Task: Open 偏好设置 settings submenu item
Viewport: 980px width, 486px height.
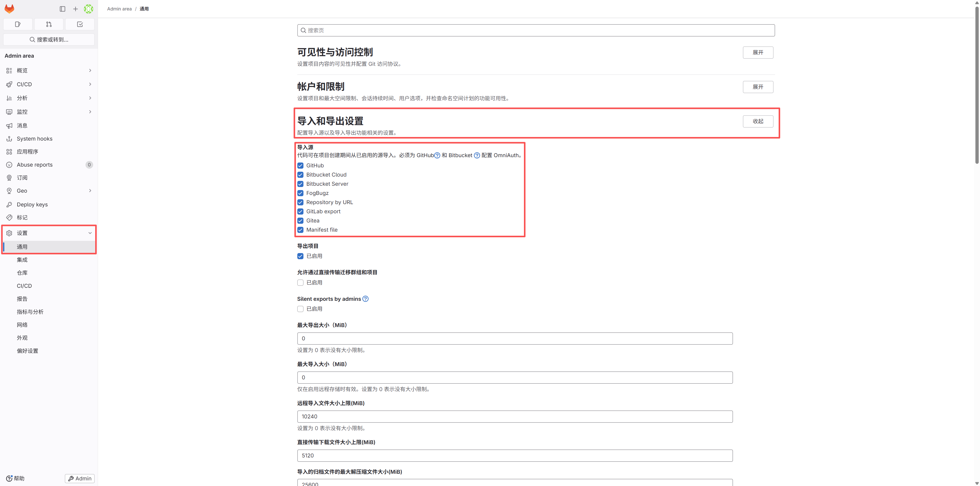Action: [49, 351]
